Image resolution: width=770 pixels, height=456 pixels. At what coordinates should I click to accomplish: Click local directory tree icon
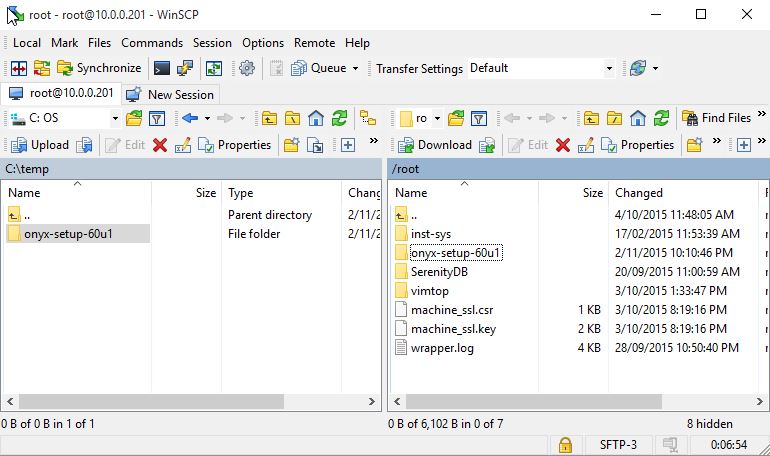point(368,118)
